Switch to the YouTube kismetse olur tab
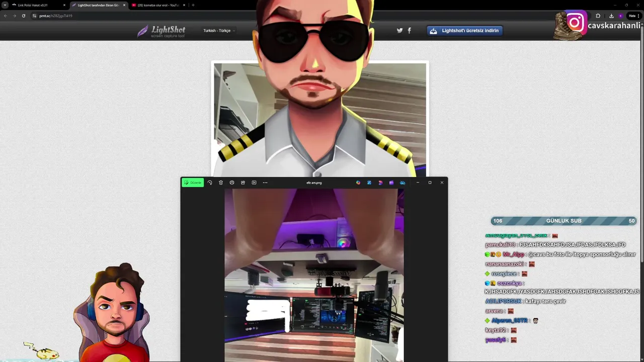644x362 pixels. (x=158, y=5)
